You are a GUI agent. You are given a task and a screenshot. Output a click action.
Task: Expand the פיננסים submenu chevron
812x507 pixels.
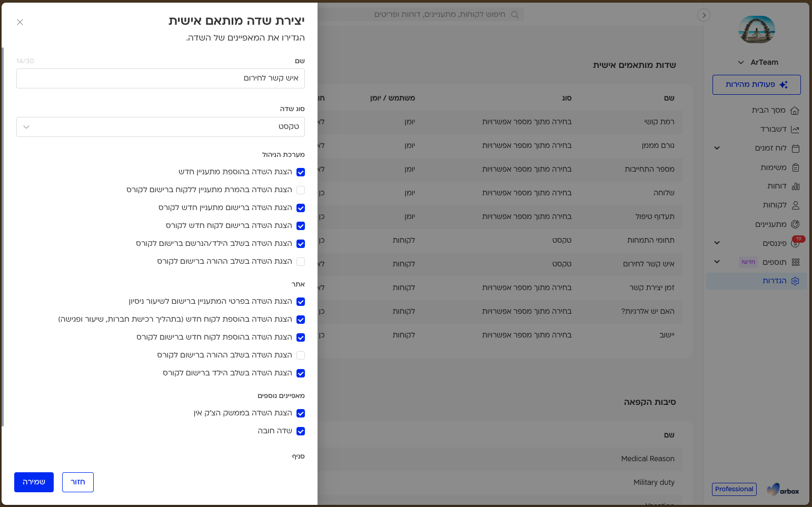point(717,243)
